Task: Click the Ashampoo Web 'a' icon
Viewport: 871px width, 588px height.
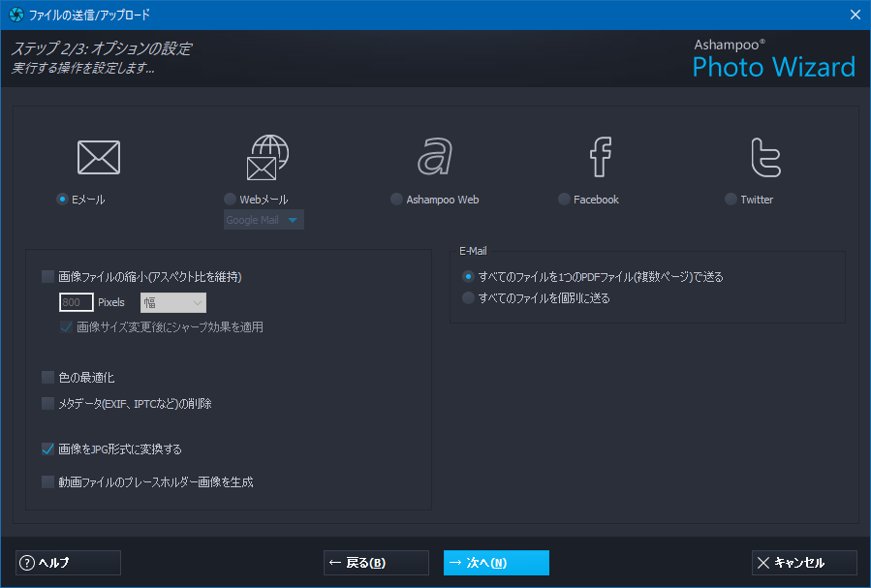Action: (x=435, y=157)
